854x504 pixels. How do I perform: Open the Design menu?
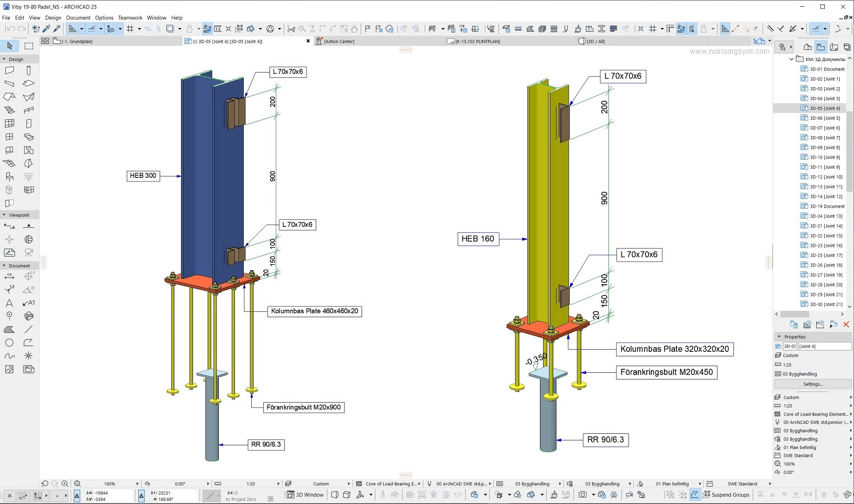[53, 18]
